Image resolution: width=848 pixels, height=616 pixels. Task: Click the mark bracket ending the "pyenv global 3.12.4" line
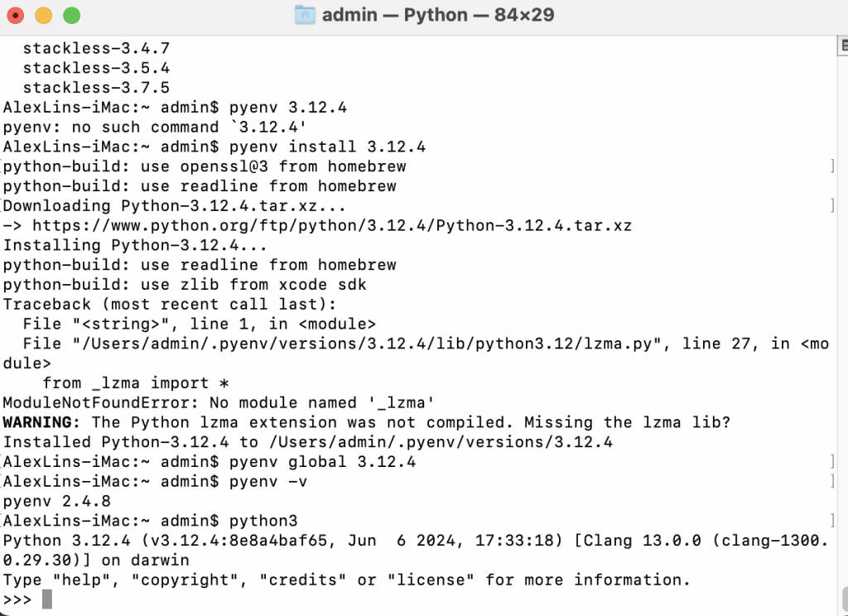pyautogui.click(x=832, y=461)
